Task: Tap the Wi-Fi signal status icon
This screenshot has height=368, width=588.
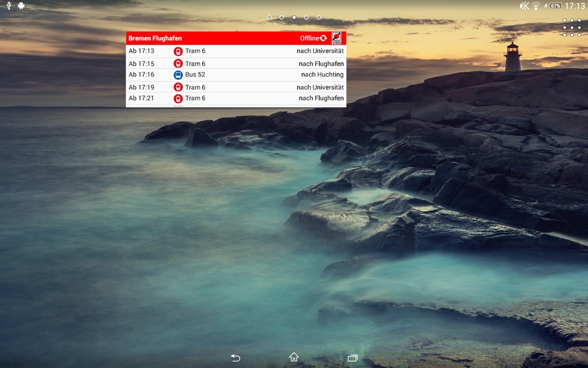Action: (536, 6)
